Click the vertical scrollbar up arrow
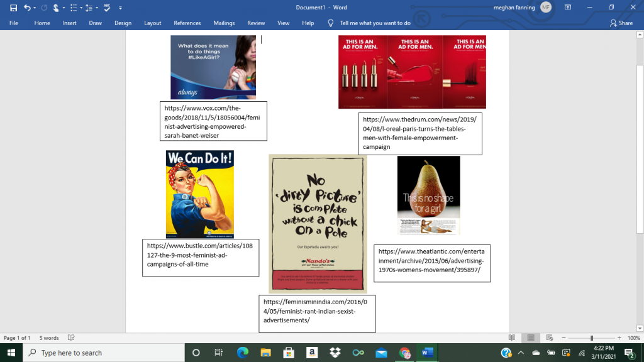This screenshot has width=644, height=362. [x=640, y=35]
